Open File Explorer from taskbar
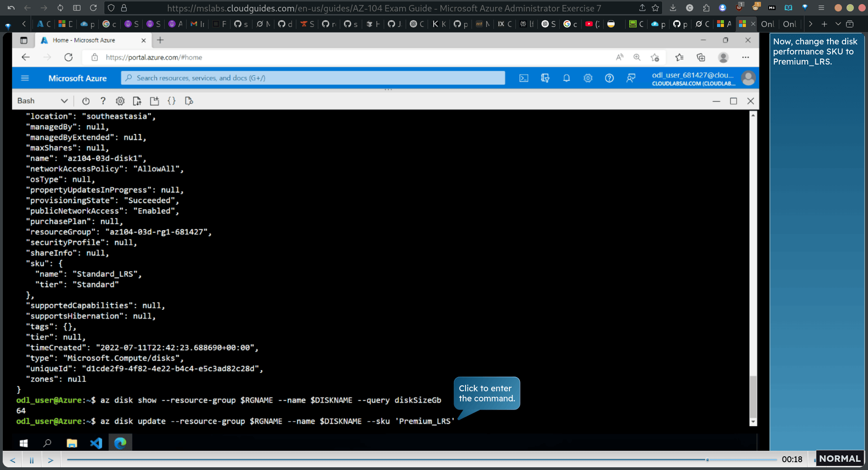The image size is (868, 470). [x=72, y=443]
